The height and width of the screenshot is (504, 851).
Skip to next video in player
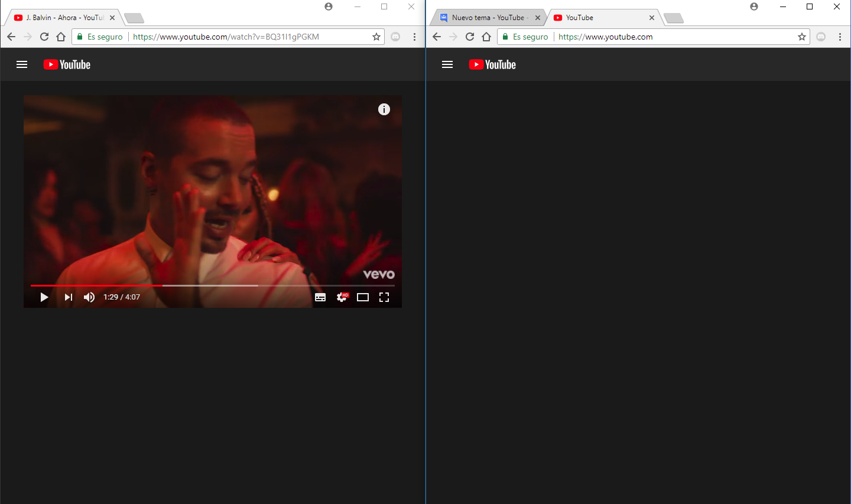(x=69, y=297)
